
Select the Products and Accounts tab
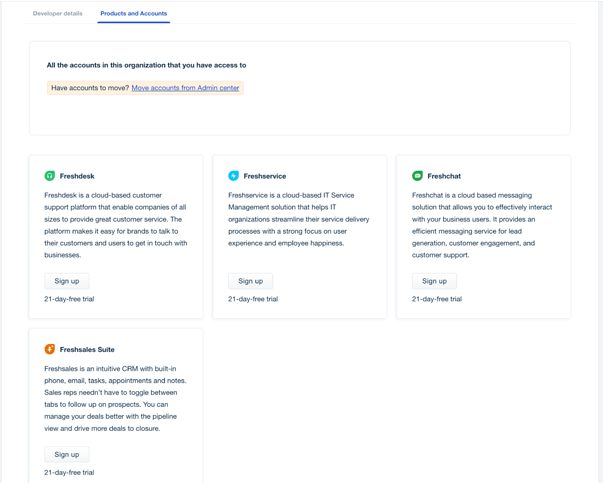tap(134, 13)
